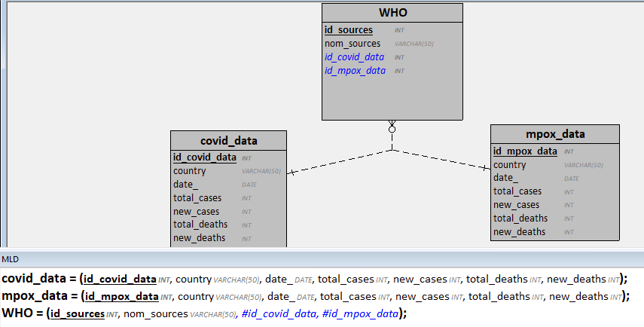Select new_deaths field in mpox_data table

519,232
